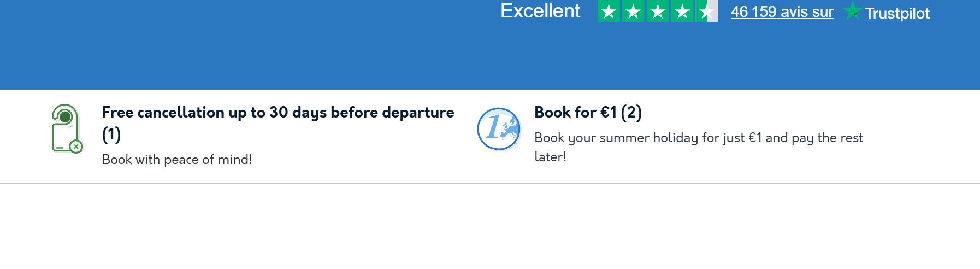Open the "46 159 avis sur" reviews link
This screenshot has height=269, width=980.
(x=782, y=12)
